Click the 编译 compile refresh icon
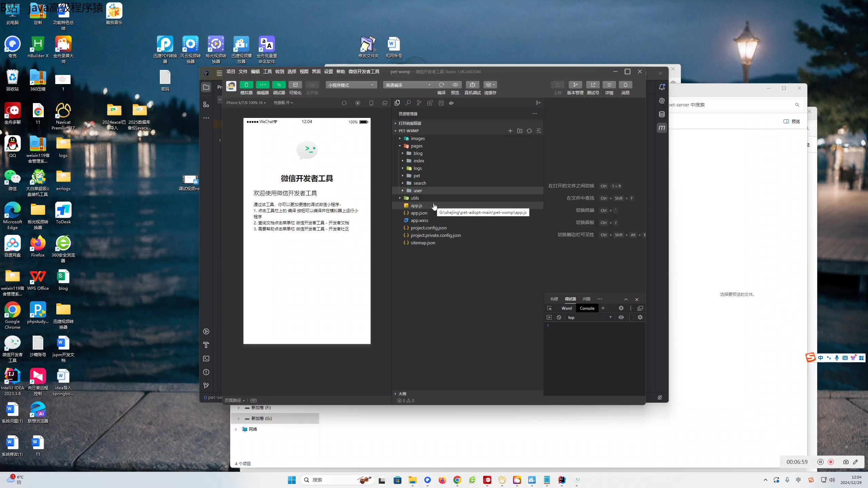 tap(441, 85)
